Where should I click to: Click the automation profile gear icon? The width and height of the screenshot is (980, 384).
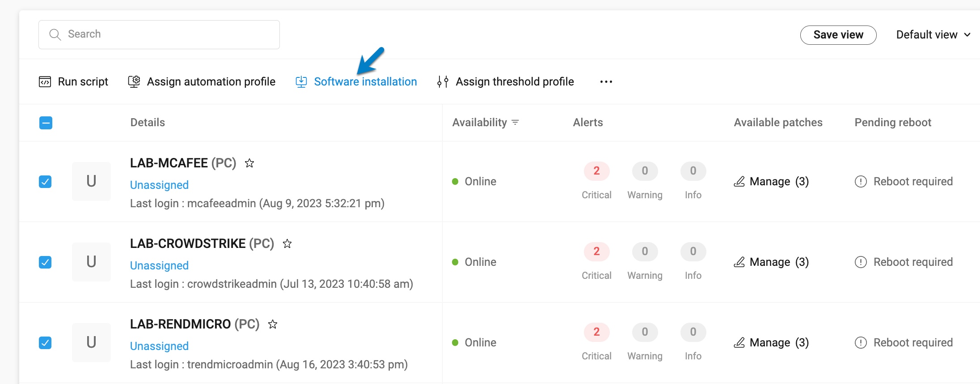click(x=134, y=81)
